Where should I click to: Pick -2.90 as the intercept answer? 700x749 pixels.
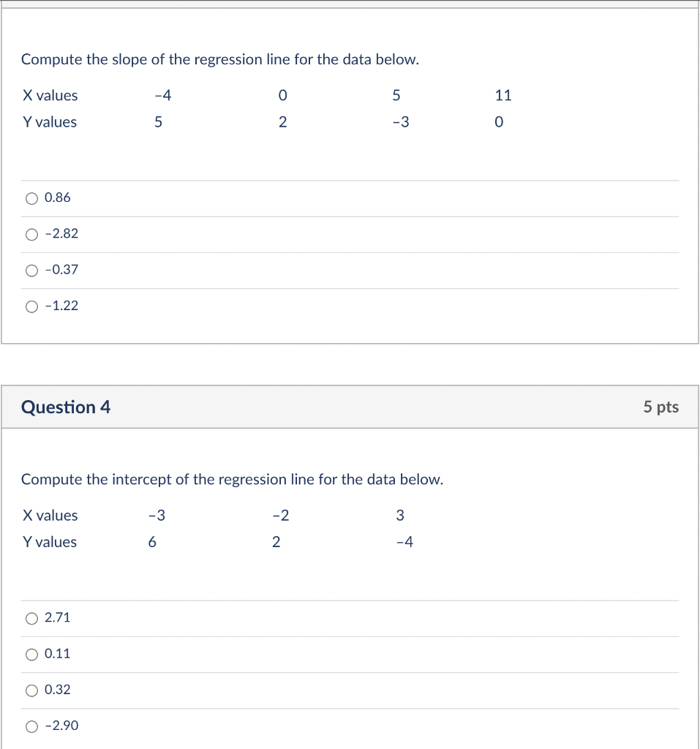(31, 726)
